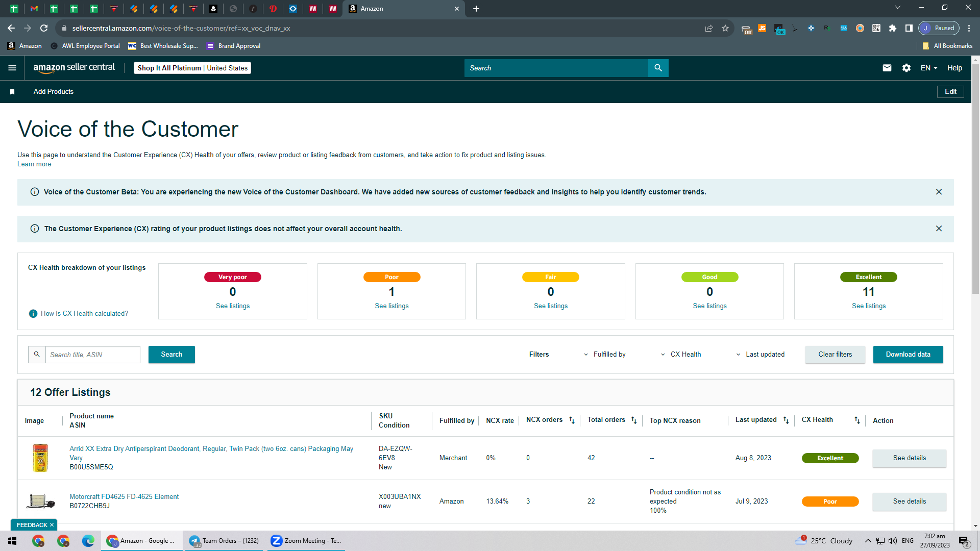This screenshot has width=980, height=551.
Task: Sort by NCX orders column arrows
Action: 572,420
